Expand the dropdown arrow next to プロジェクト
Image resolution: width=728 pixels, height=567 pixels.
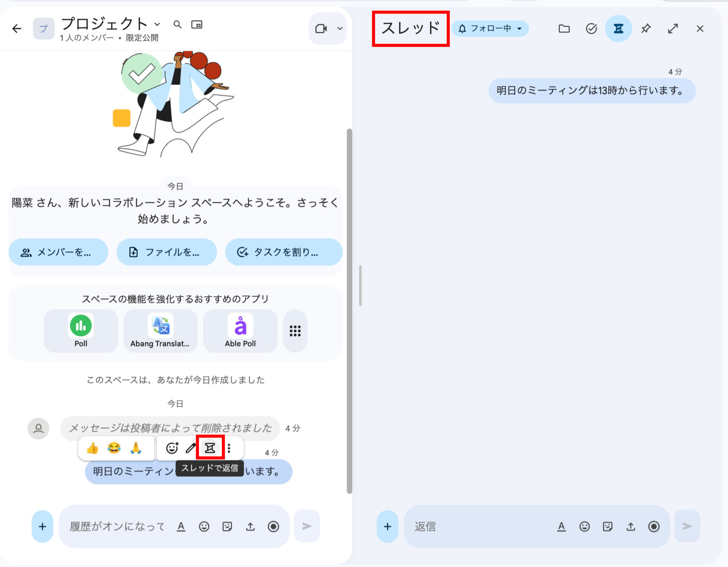click(157, 24)
